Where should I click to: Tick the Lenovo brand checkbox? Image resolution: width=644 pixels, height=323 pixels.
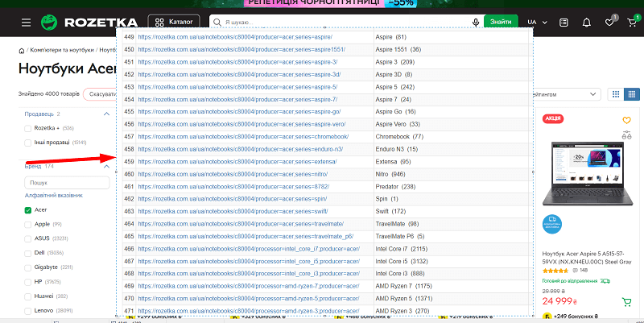click(28, 311)
